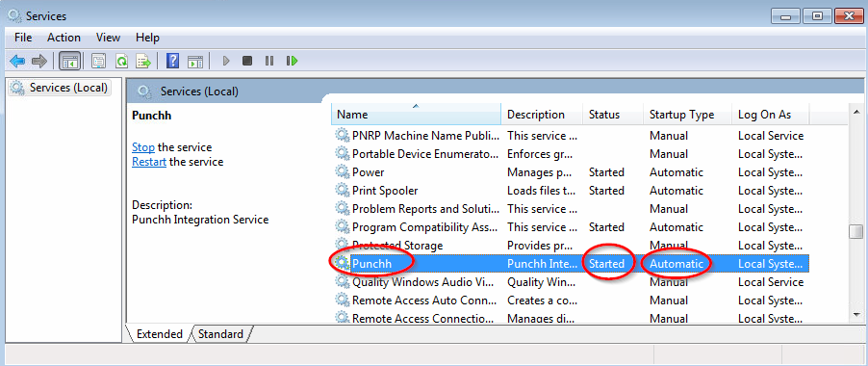Click the gear icon beside Power service
This screenshot has width=868, height=366.
coord(344,172)
